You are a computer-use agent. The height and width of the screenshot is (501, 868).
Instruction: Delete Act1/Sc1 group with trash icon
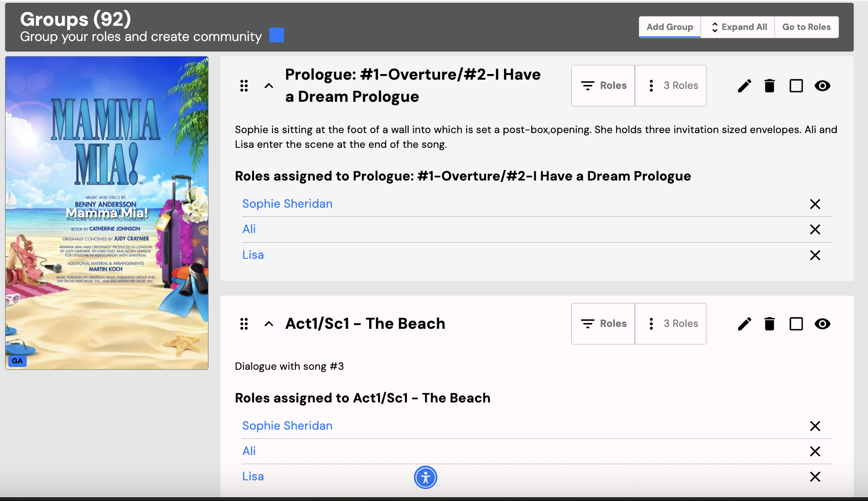click(770, 324)
